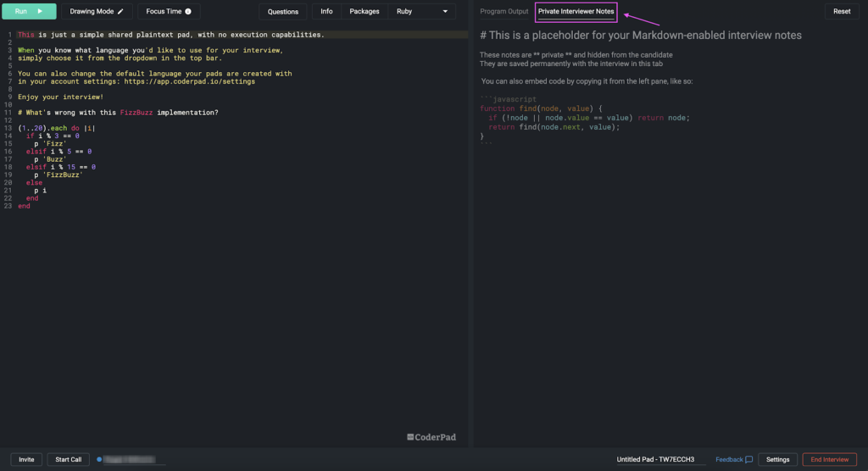Click the coderpad.io/settings URL text
This screenshot has height=471, width=868.
click(189, 81)
